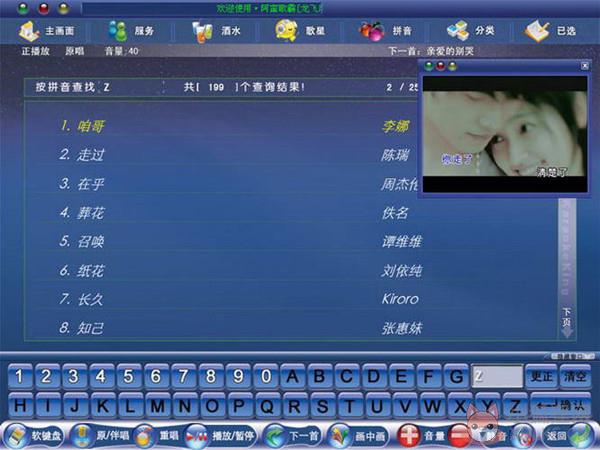Tap the letter Z key
The height and width of the screenshot is (450, 600).
click(x=514, y=406)
